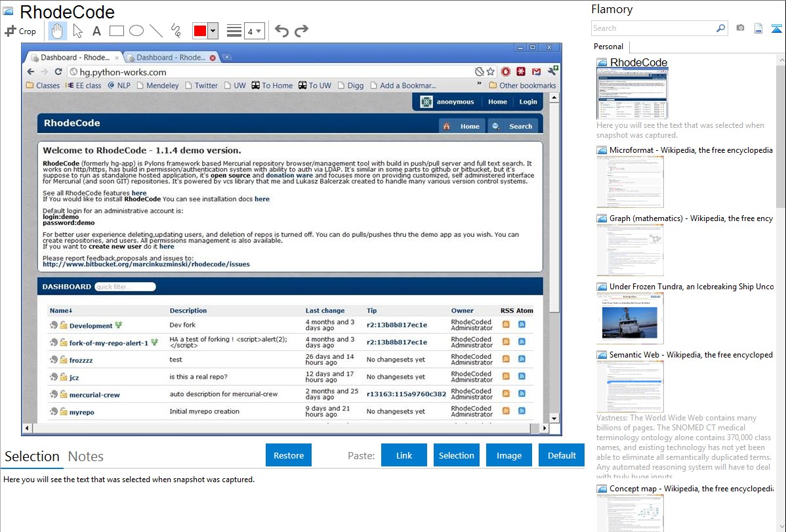The height and width of the screenshot is (532, 786).
Task: Open the Twitter bookmark
Action: coord(201,85)
